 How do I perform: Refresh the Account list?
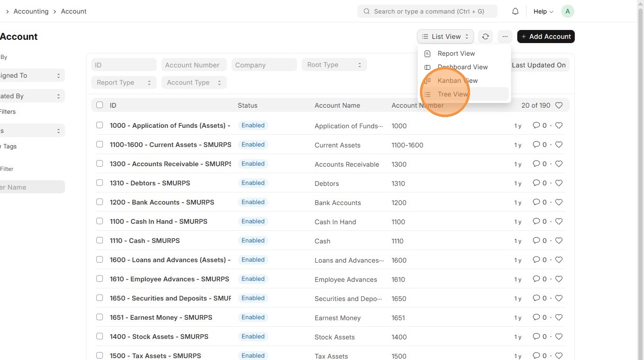[x=485, y=37]
